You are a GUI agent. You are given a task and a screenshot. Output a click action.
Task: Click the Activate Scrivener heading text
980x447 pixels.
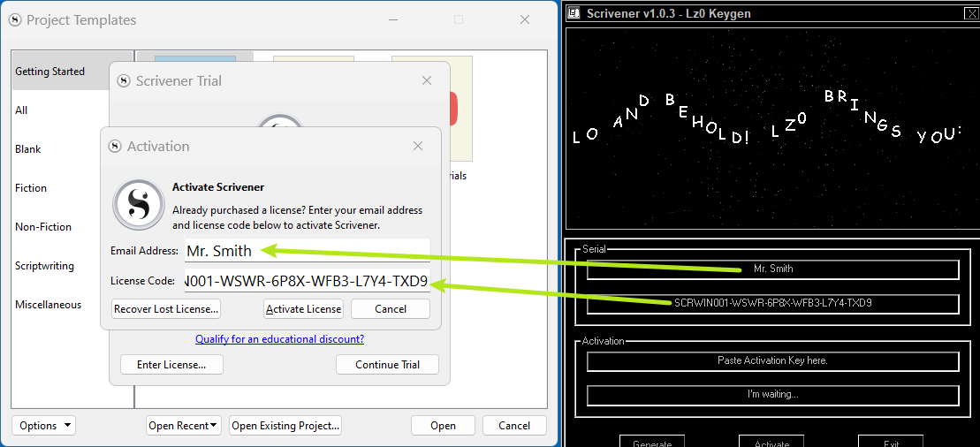[x=218, y=187]
